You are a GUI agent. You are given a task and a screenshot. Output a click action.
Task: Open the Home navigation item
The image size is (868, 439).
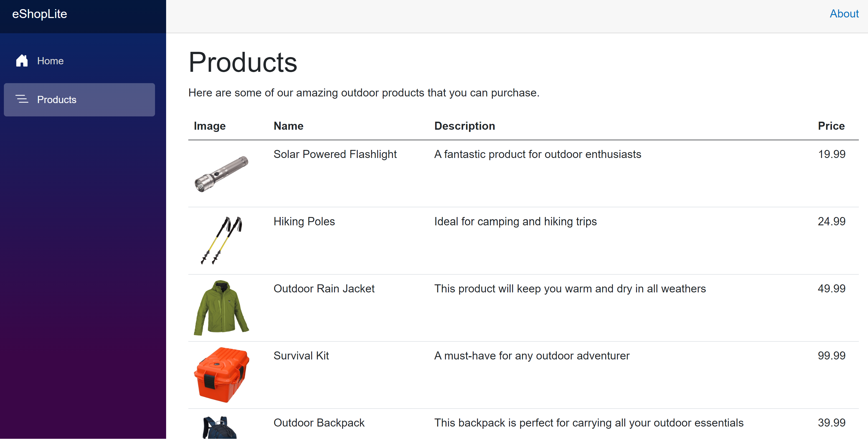(x=79, y=61)
